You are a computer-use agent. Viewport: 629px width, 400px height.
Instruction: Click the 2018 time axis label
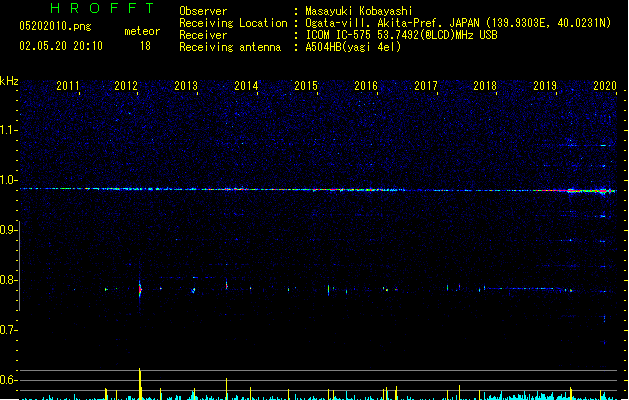tap(485, 86)
